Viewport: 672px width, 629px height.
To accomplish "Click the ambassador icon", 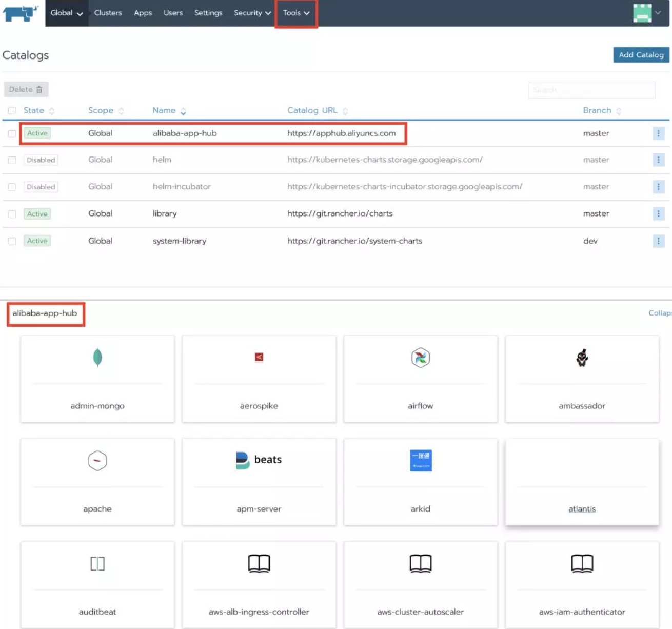I will click(582, 358).
